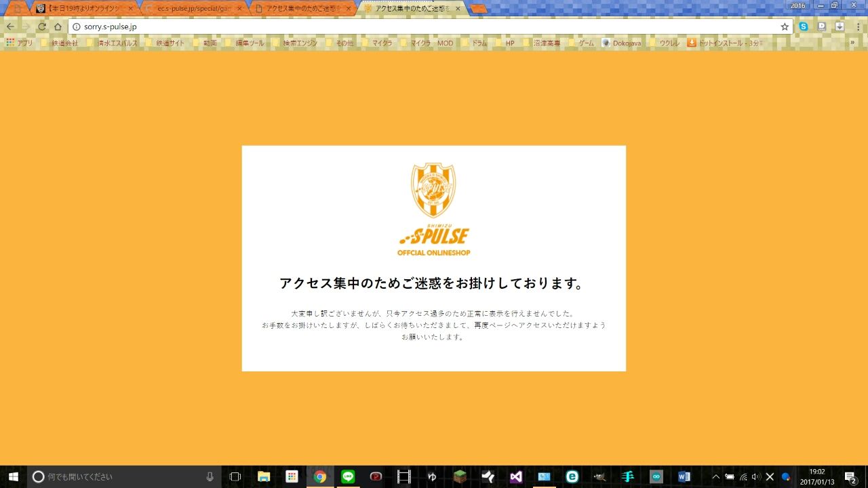Screen dimensions: 868x488
Task: Open a new browser tab
Action: [x=478, y=9]
